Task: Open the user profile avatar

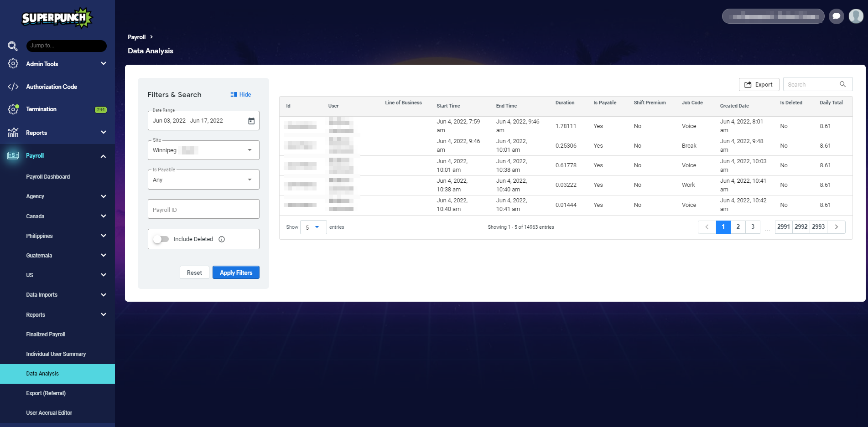Action: pyautogui.click(x=856, y=16)
